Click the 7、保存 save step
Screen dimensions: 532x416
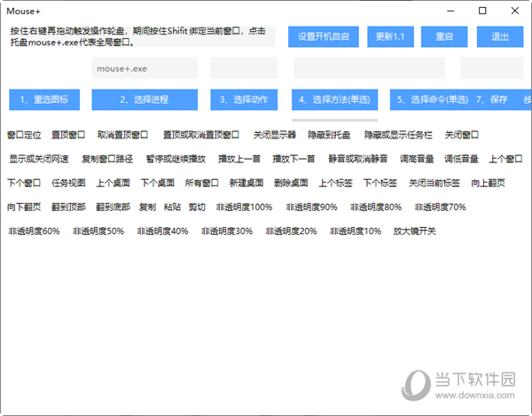(492, 99)
